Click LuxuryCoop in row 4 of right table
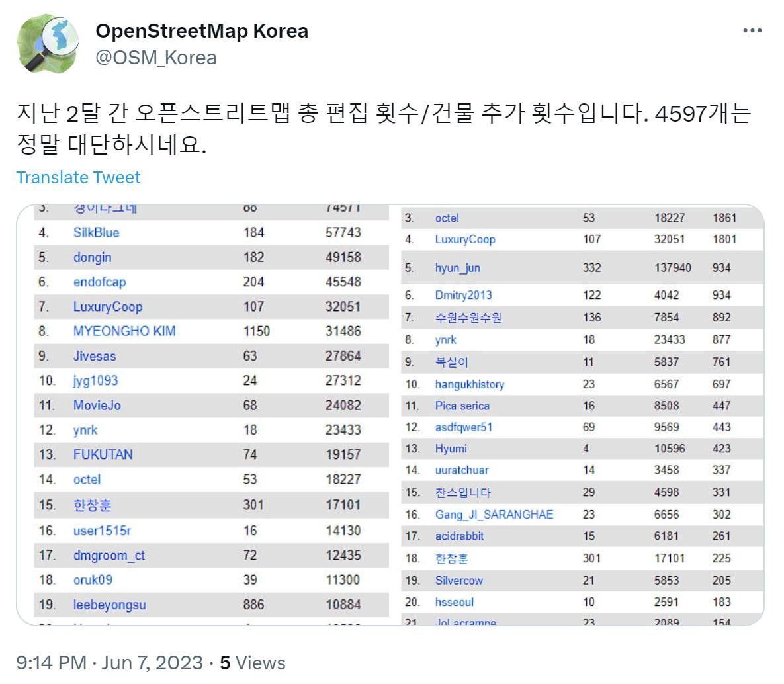 (465, 239)
